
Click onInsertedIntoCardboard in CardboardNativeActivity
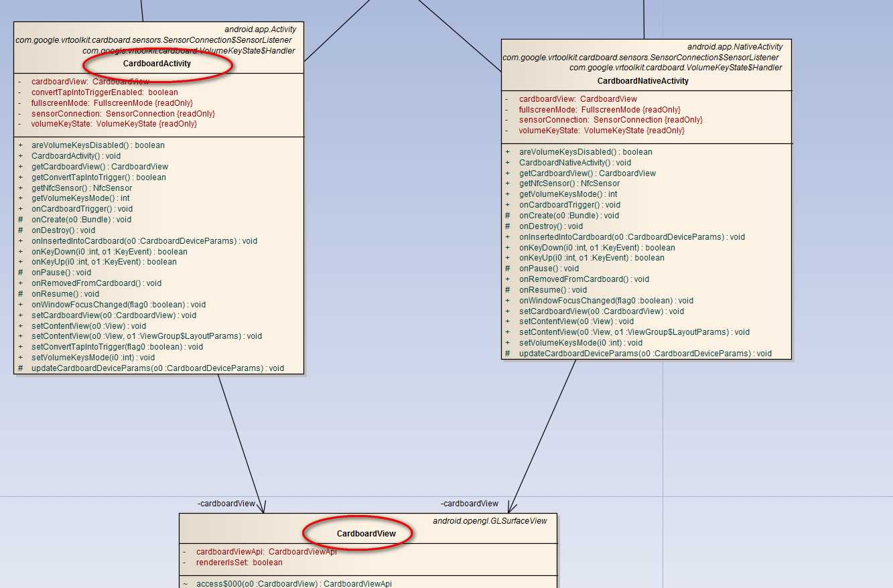(x=632, y=237)
